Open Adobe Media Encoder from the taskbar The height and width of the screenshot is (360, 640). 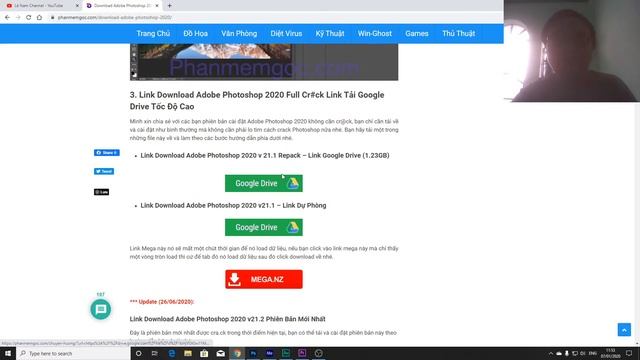click(x=269, y=353)
